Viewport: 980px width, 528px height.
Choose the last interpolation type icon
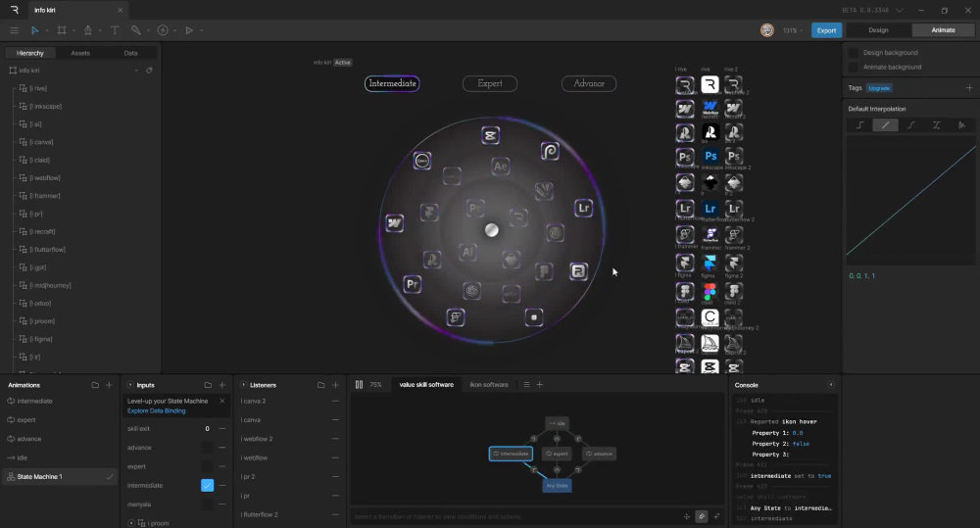coord(961,125)
